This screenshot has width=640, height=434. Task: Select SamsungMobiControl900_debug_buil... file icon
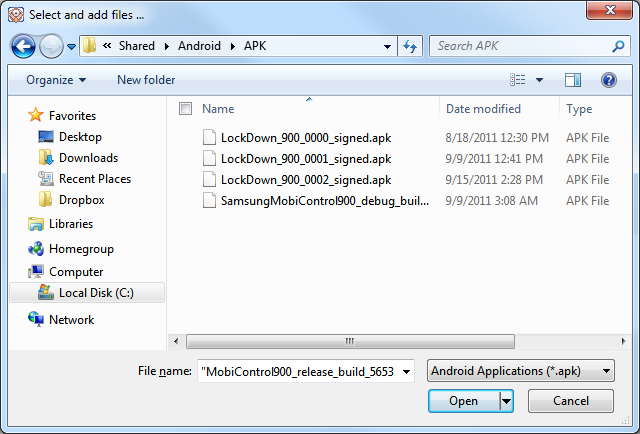(209, 200)
